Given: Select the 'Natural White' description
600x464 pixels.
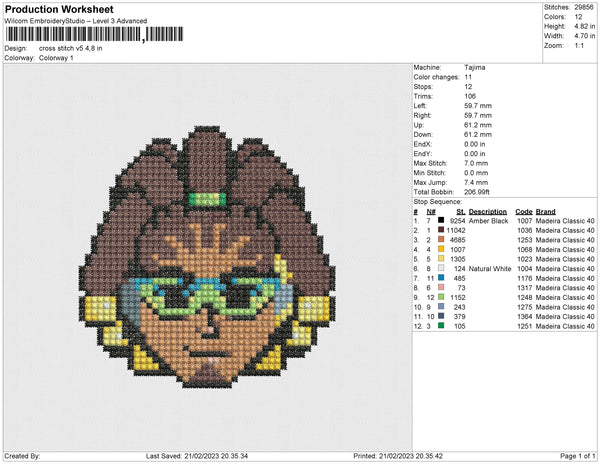Looking at the screenshot, I should 490,269.
